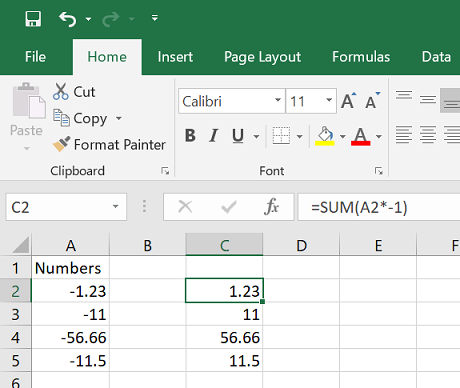Cancel formula entry with X icon
460x388 pixels.
click(x=185, y=207)
